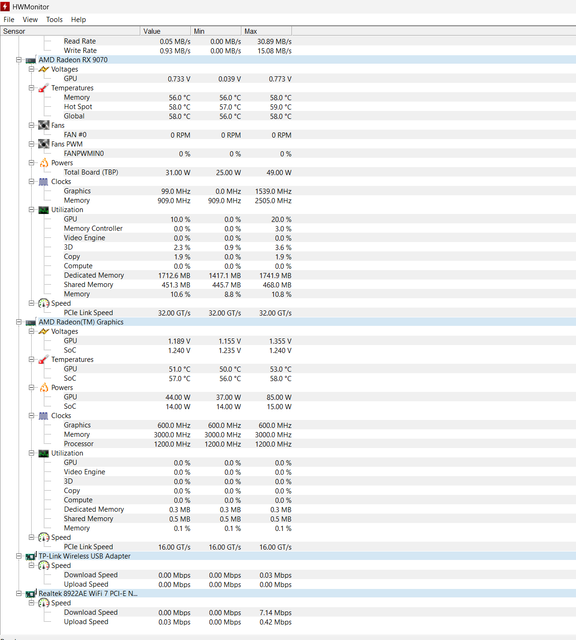Click the 2505.0 MHz max memory clock
Viewport: 576px width, 640px height.
[x=273, y=201]
